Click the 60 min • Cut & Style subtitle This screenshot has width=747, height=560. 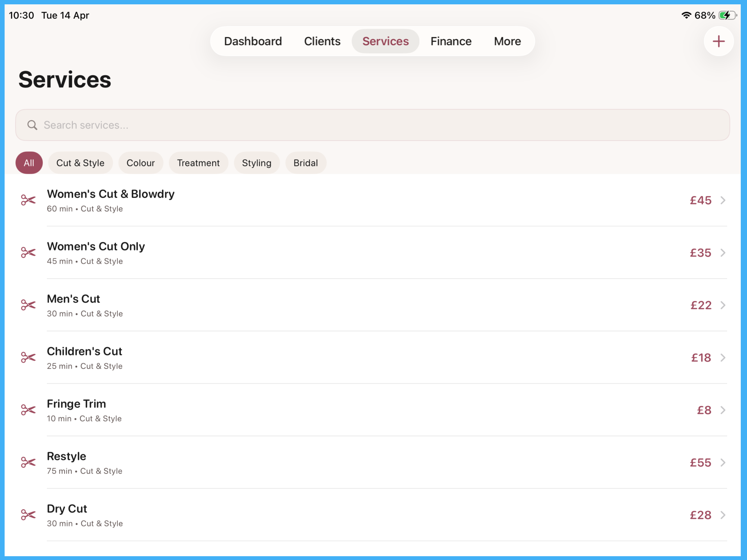85,209
